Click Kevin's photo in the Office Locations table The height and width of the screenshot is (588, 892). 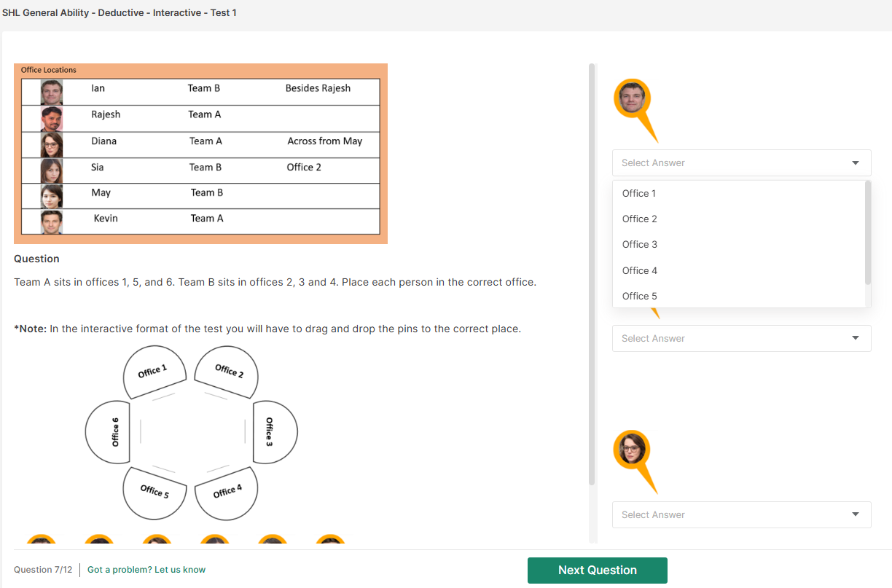[x=51, y=222]
